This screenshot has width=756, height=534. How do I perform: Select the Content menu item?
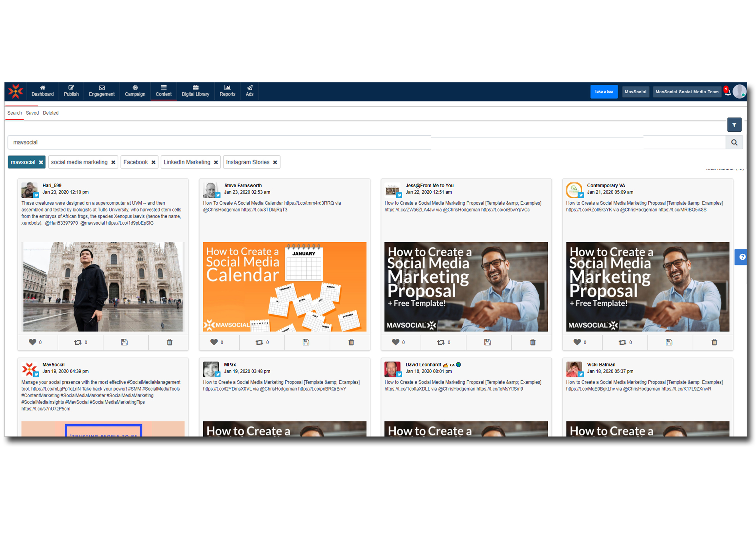164,91
